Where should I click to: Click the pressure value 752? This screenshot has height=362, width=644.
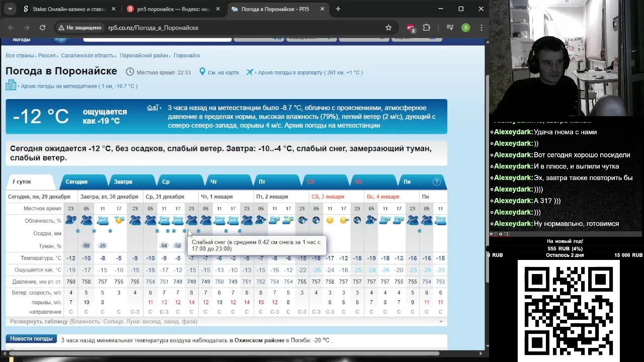(x=261, y=282)
